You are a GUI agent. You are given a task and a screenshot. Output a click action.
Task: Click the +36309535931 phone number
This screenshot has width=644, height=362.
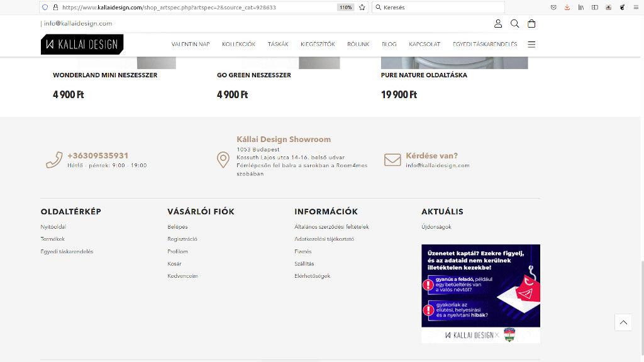(x=97, y=156)
